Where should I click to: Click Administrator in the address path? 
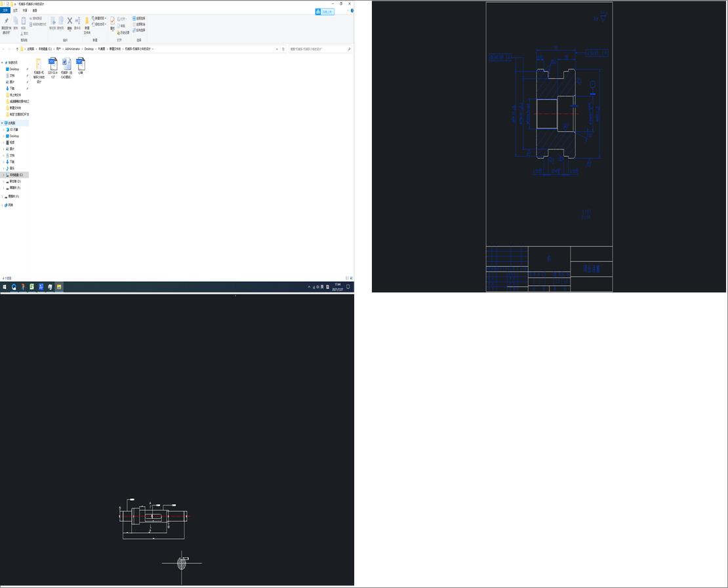coord(72,49)
